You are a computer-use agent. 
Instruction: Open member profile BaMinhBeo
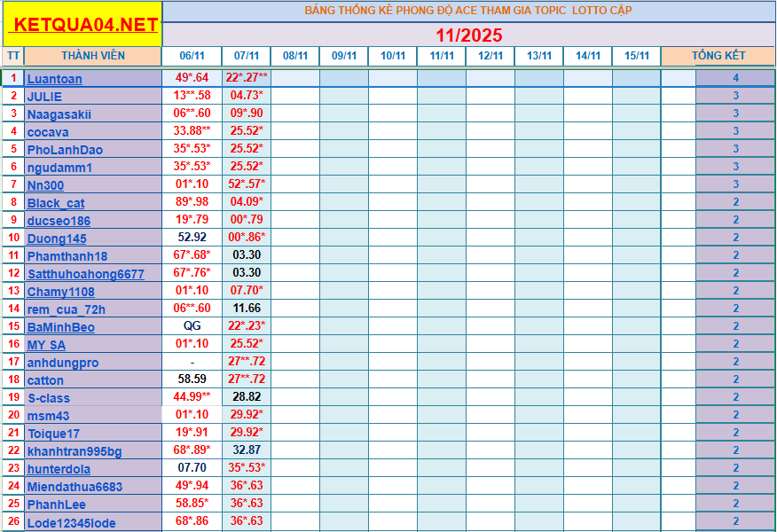point(59,327)
